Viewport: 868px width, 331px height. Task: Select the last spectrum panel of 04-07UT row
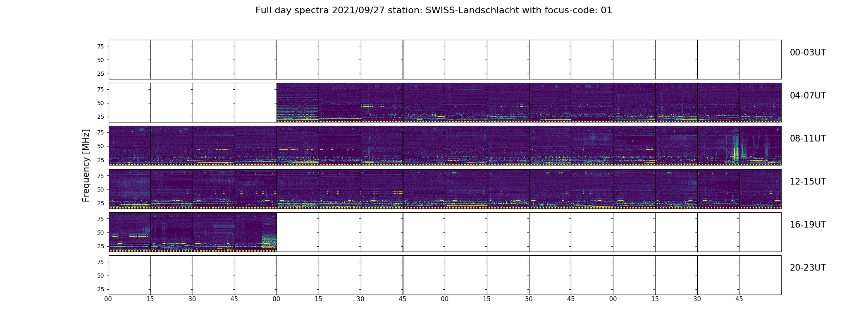(760, 102)
